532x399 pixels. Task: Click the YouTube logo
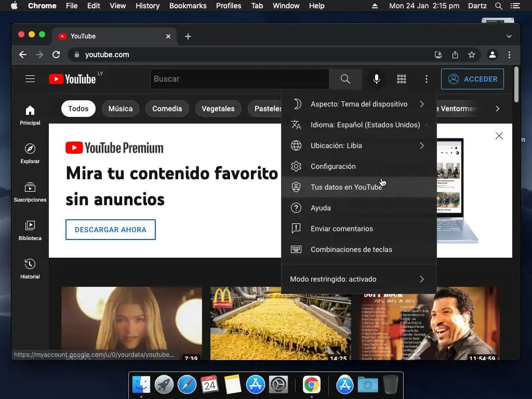[x=72, y=79]
